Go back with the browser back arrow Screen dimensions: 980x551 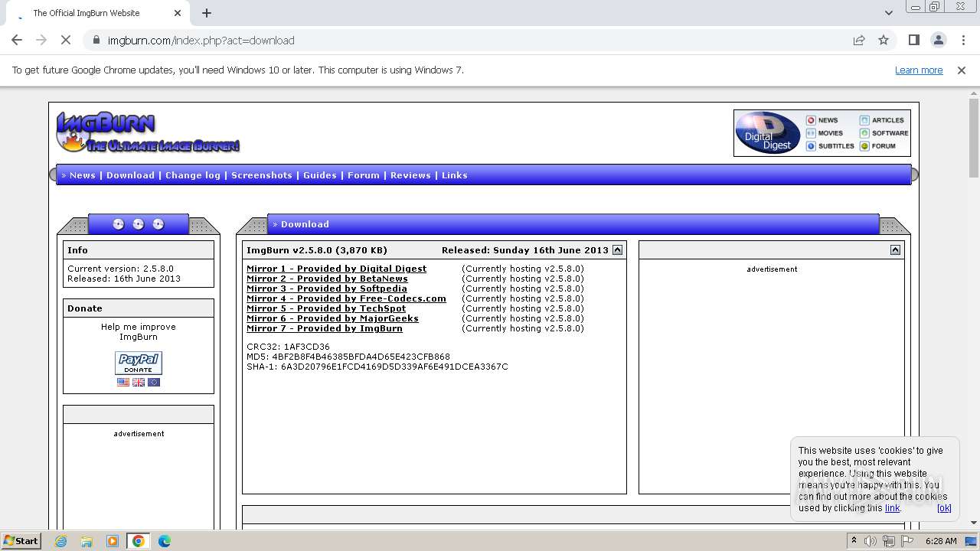[x=17, y=40]
